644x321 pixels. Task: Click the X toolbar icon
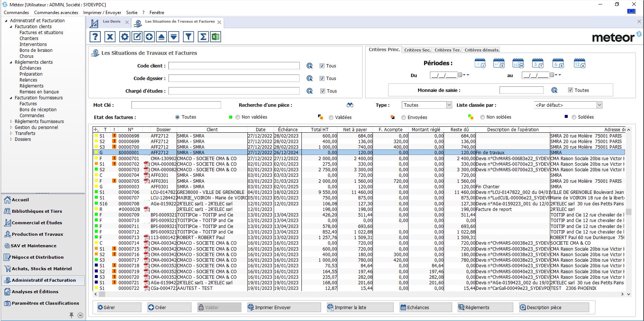tap(110, 37)
